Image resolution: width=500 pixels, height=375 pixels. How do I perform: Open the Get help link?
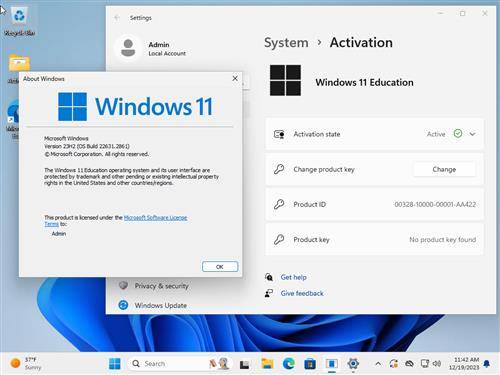click(x=293, y=277)
